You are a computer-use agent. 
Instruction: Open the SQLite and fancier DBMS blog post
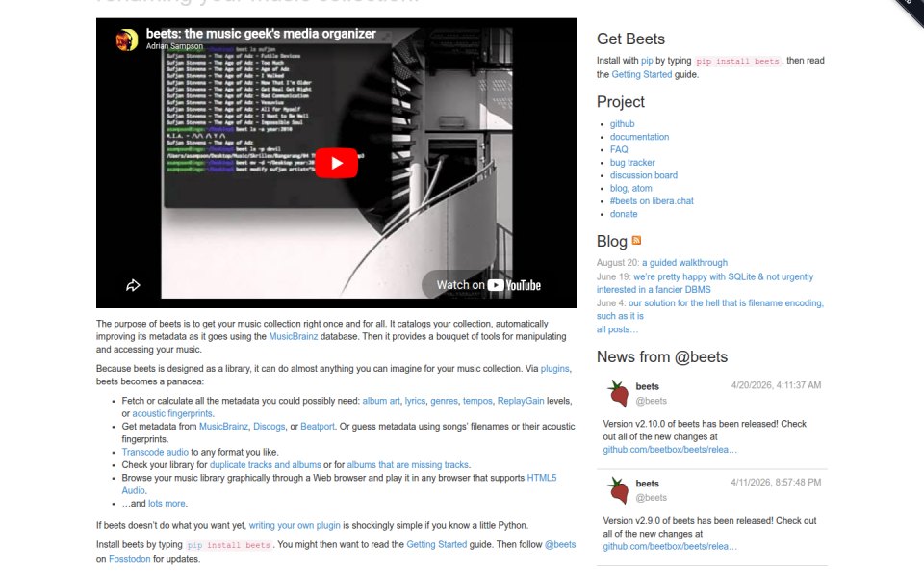705,283
